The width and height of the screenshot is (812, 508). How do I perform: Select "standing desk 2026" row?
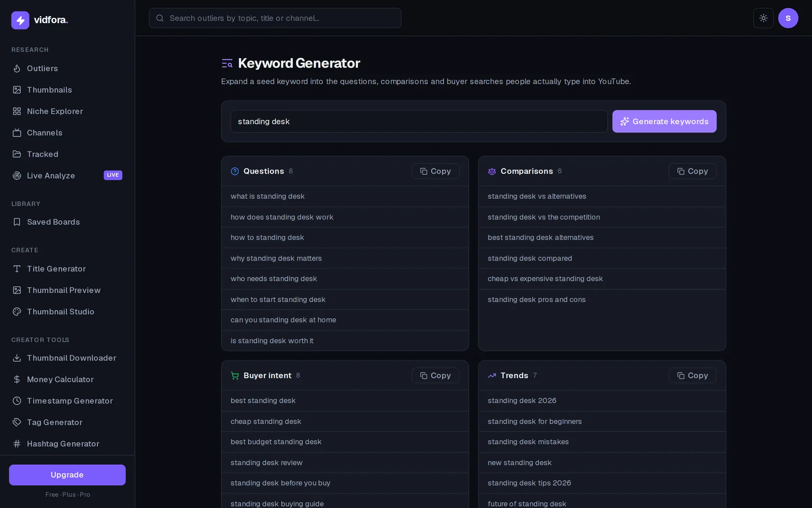click(x=602, y=401)
